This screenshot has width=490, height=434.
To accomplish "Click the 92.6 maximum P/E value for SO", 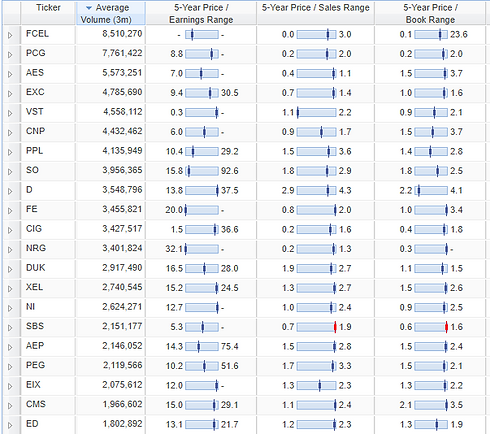I will point(230,171).
